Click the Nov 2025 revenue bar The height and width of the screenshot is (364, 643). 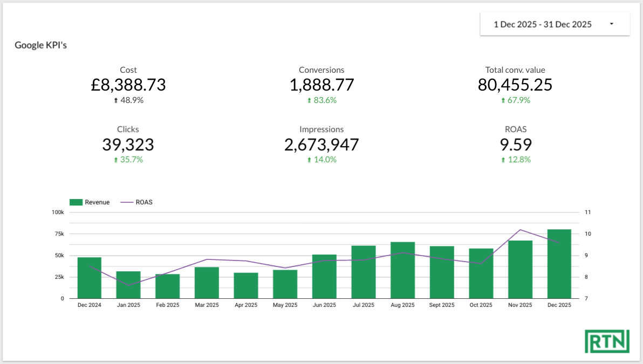point(520,269)
